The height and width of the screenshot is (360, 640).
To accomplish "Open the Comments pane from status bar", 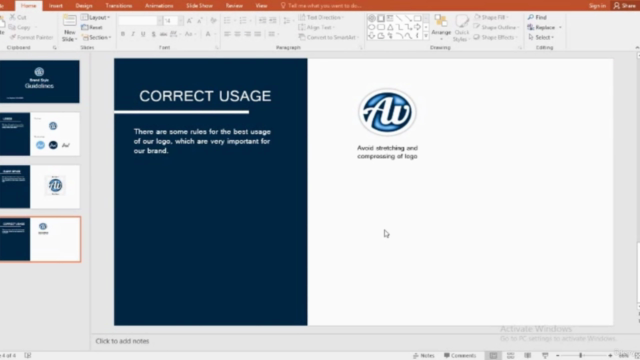I will [x=460, y=356].
